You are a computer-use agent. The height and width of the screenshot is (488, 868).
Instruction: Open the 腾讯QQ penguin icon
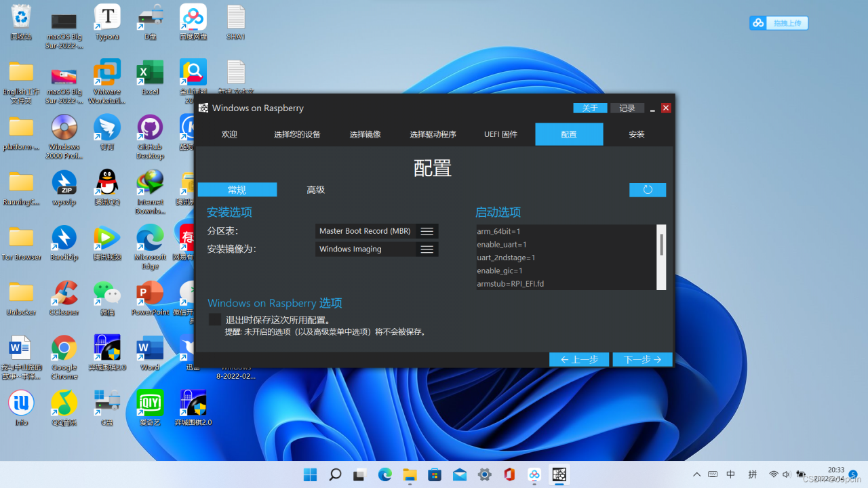tap(107, 188)
